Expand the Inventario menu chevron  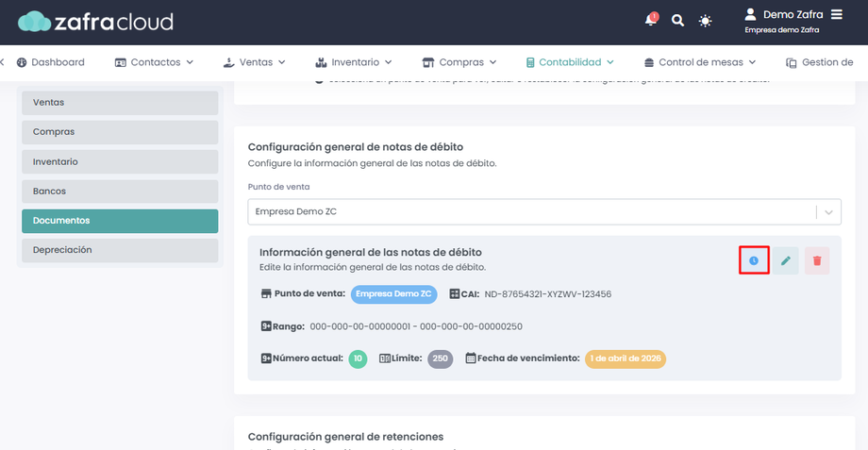coord(388,62)
